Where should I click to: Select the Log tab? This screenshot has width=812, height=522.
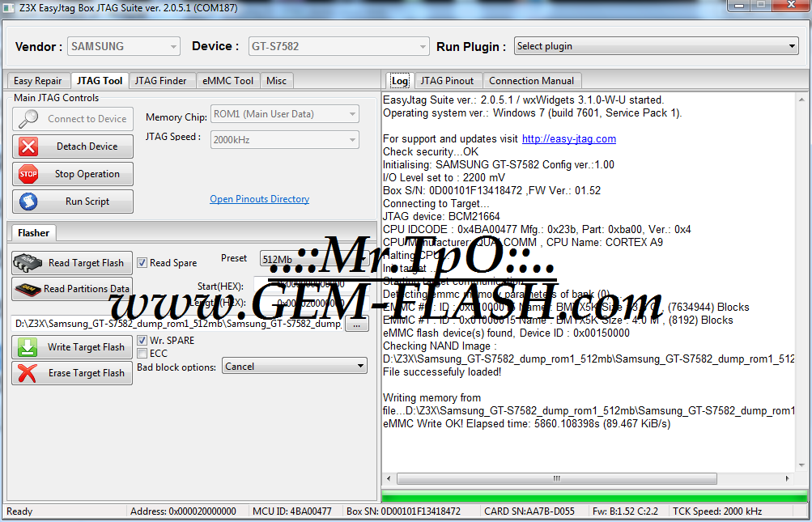399,81
